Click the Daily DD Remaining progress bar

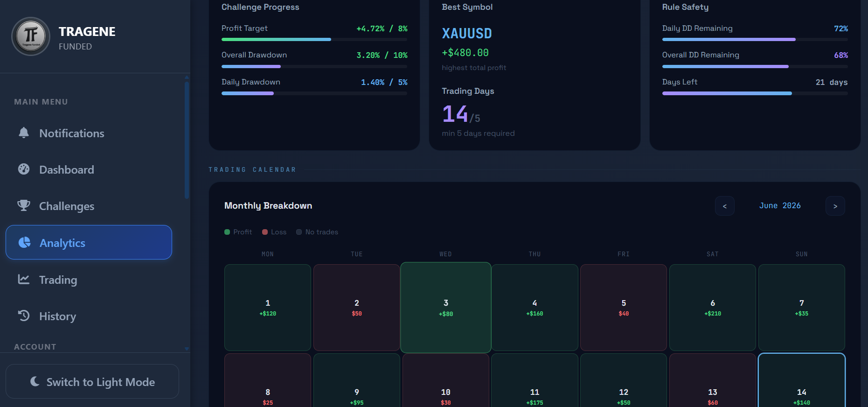coord(755,40)
